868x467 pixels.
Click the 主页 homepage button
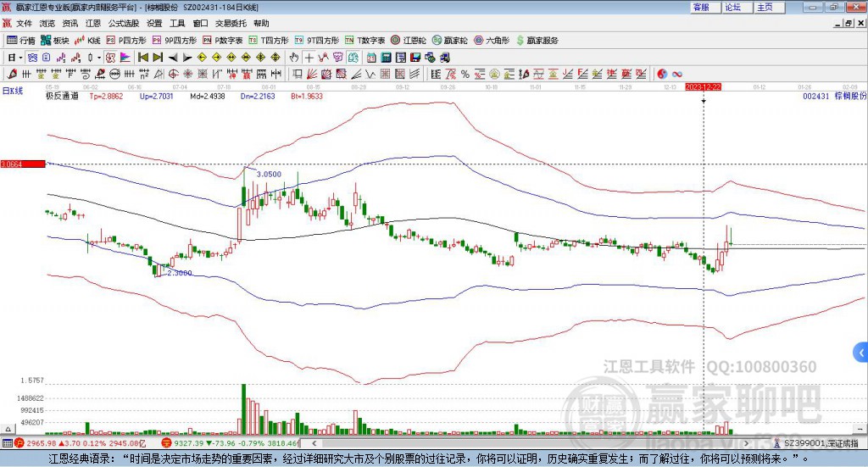(770, 7)
